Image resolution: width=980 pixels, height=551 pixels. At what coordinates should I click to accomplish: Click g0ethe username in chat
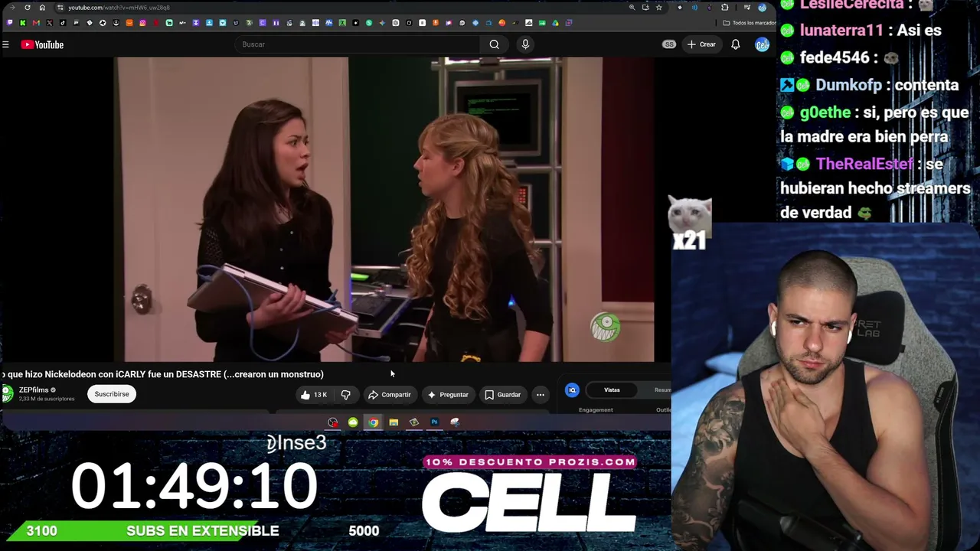click(x=825, y=112)
